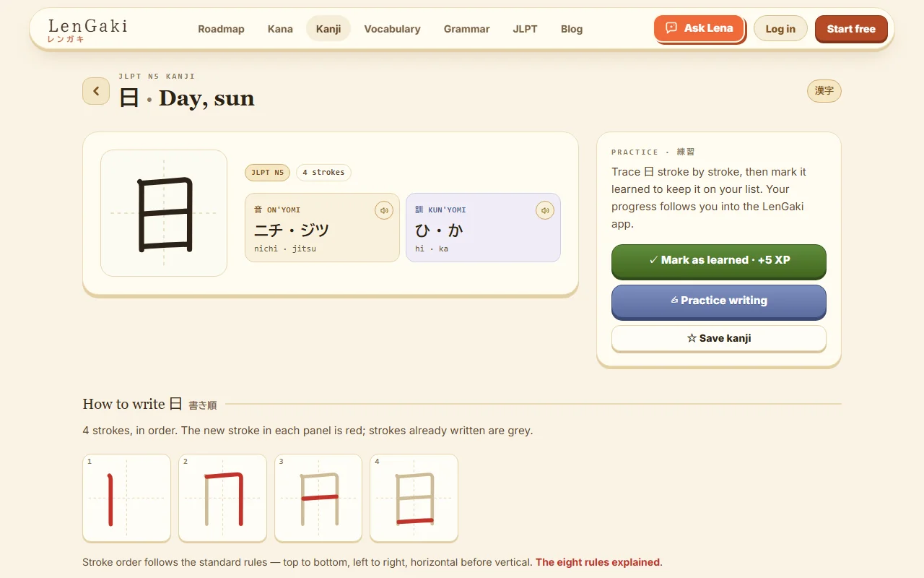Select stroke 1 panel
This screenshot has width=924, height=578.
point(126,498)
